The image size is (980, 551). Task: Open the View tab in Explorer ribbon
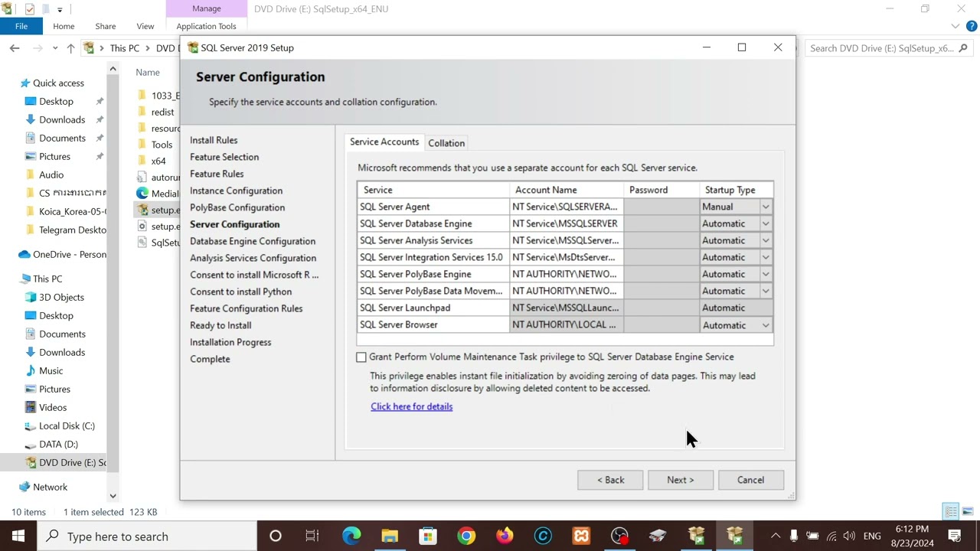point(145,26)
